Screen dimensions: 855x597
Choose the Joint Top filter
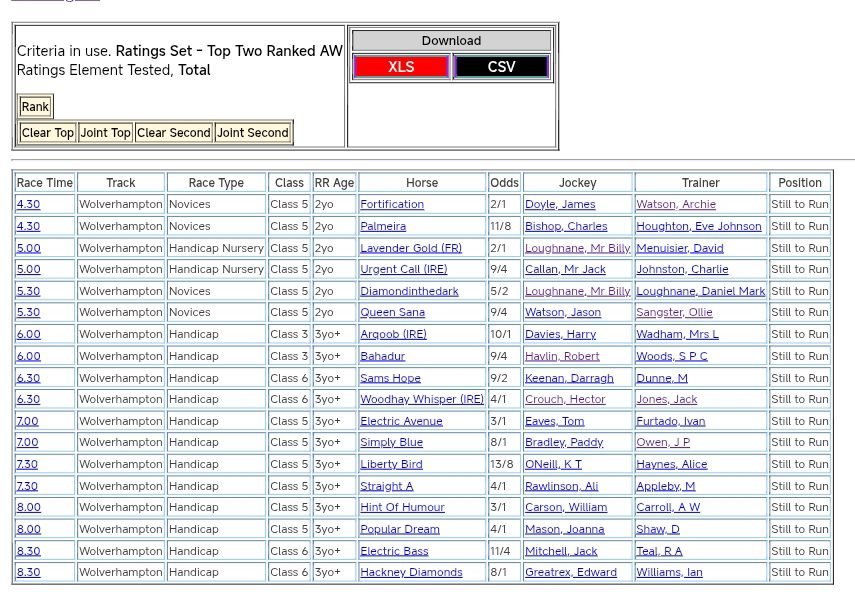(x=106, y=133)
